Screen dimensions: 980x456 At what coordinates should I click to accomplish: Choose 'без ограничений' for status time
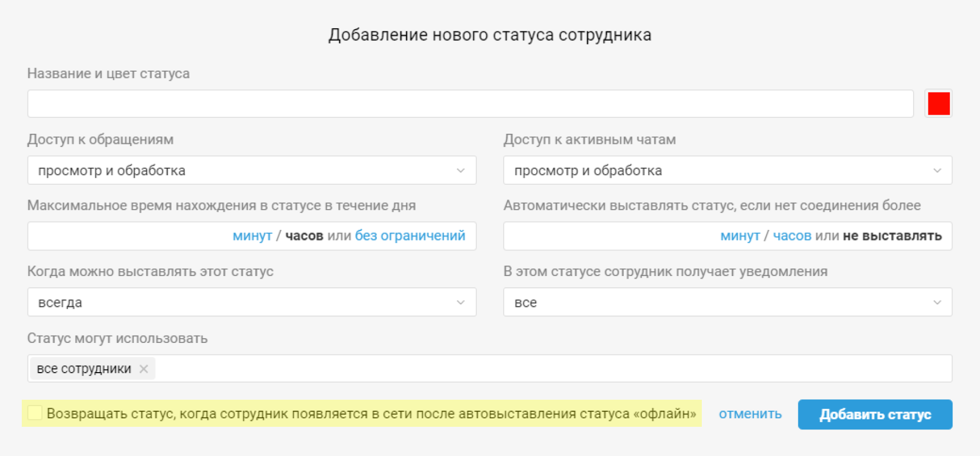(x=410, y=236)
